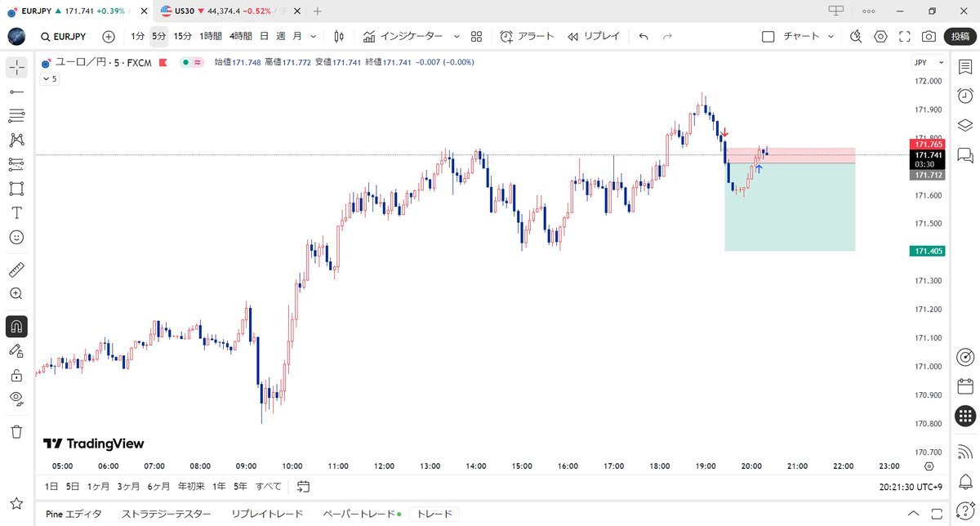
Task: Expand the favorite indicators chevron
Action: coord(457,37)
